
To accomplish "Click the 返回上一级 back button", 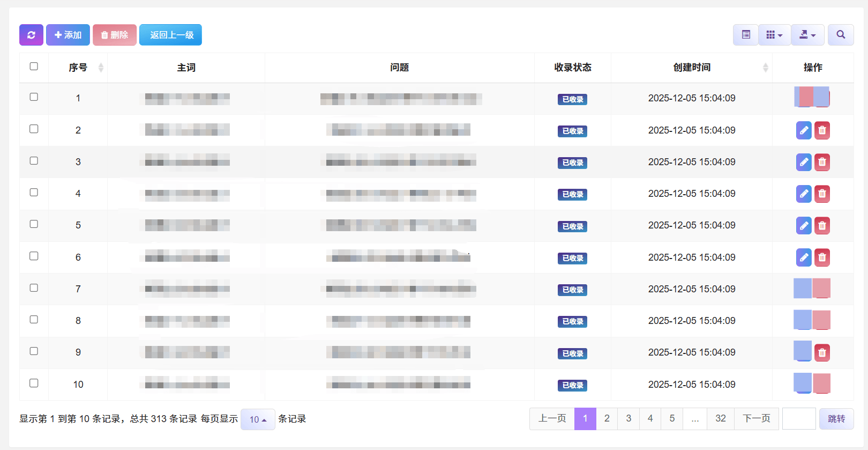I will pos(170,35).
